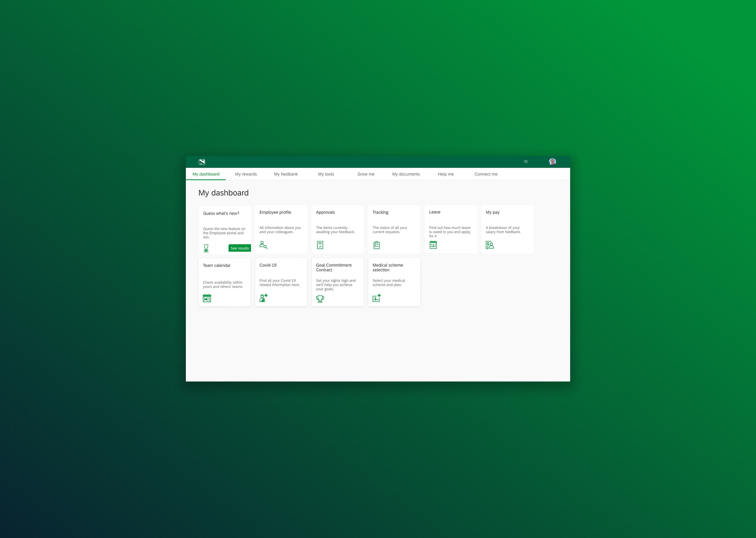Open the add-person icon on the Covid-19 tile
This screenshot has height=538, width=756.
click(263, 298)
